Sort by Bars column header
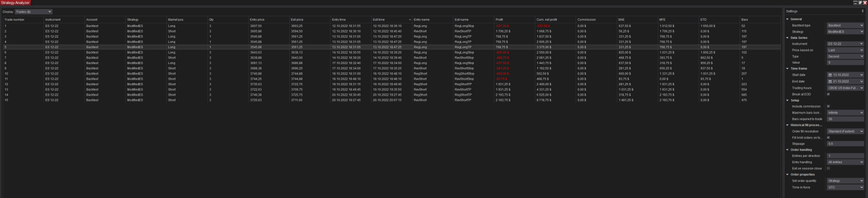Viewport: 868px width, 198px height. coord(760,20)
